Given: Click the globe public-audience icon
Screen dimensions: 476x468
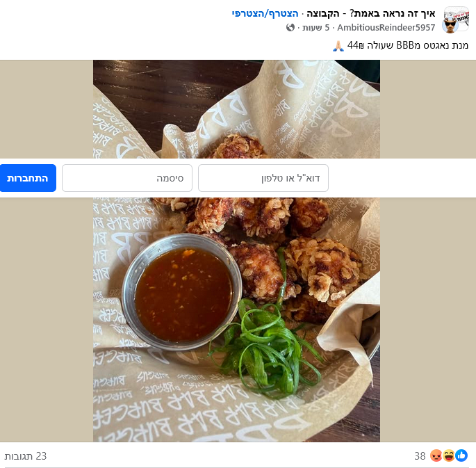Looking at the screenshot, I should coord(290,28).
